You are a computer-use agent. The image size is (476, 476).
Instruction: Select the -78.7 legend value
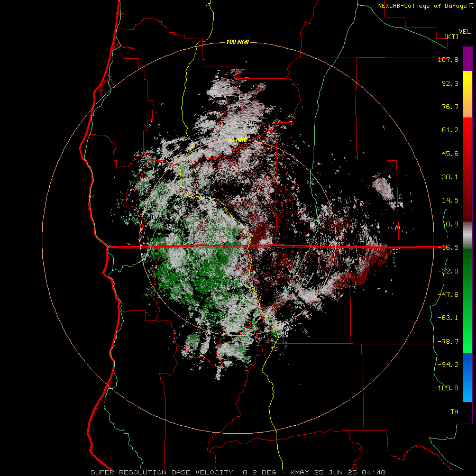pos(448,342)
